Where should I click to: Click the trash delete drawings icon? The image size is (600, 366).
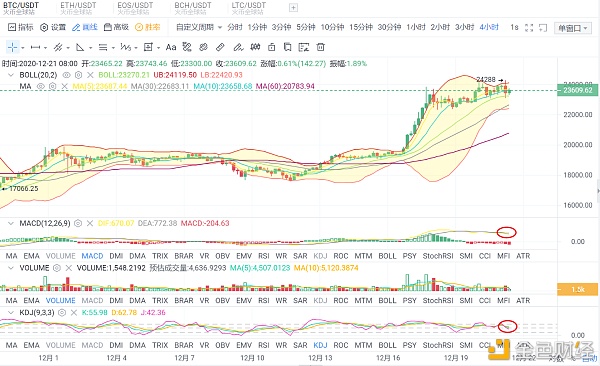(320, 47)
